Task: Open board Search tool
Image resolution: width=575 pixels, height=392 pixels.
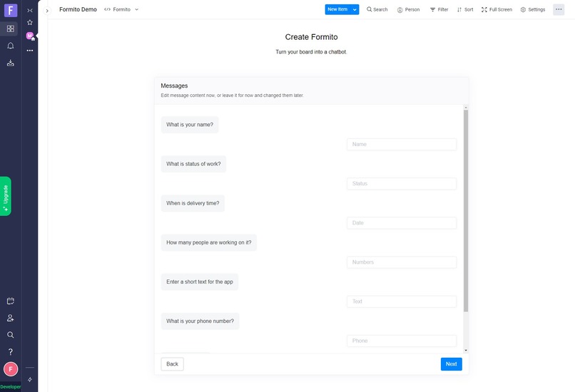Action: [x=377, y=9]
